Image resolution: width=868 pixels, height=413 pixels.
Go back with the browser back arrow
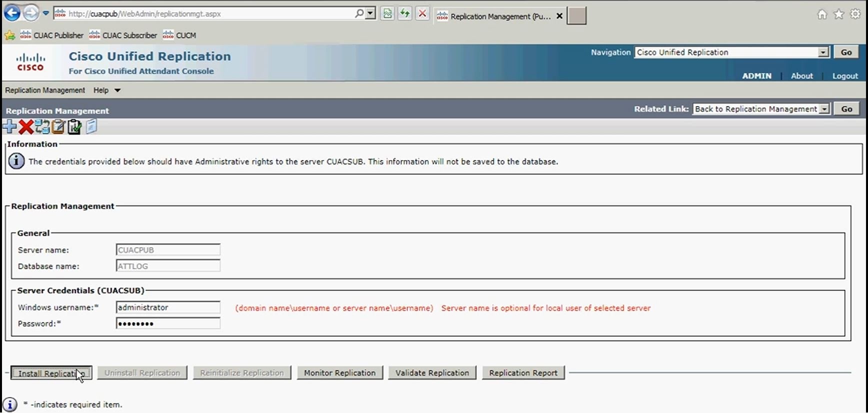point(12,13)
